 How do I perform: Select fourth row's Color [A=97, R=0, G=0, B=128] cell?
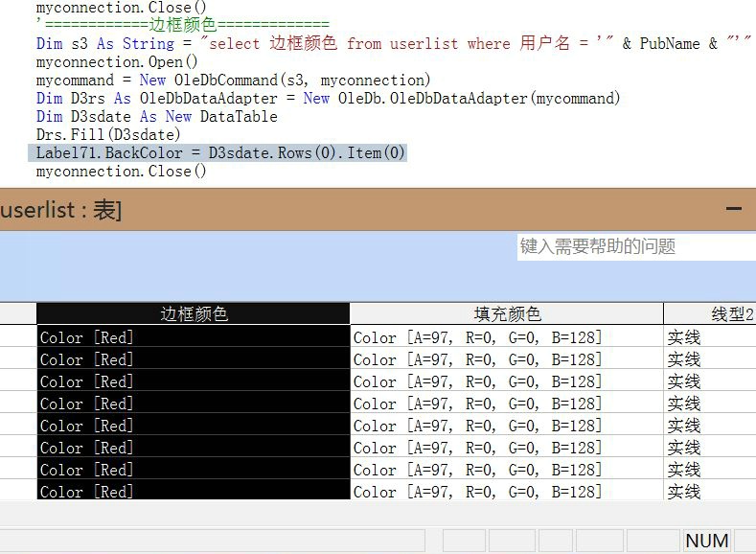(507, 404)
